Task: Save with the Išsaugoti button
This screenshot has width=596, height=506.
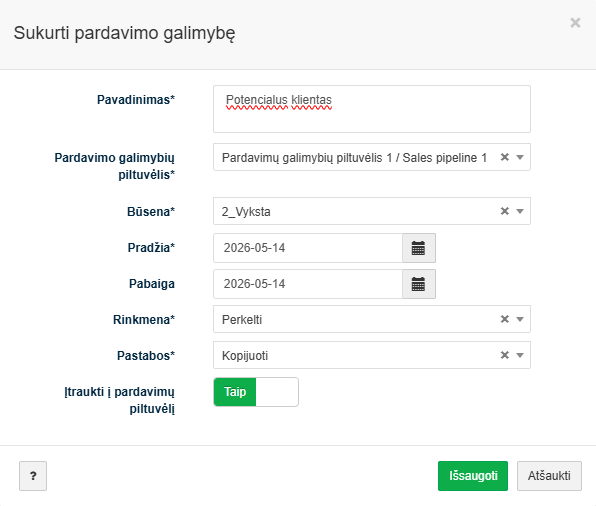Action: 473,476
